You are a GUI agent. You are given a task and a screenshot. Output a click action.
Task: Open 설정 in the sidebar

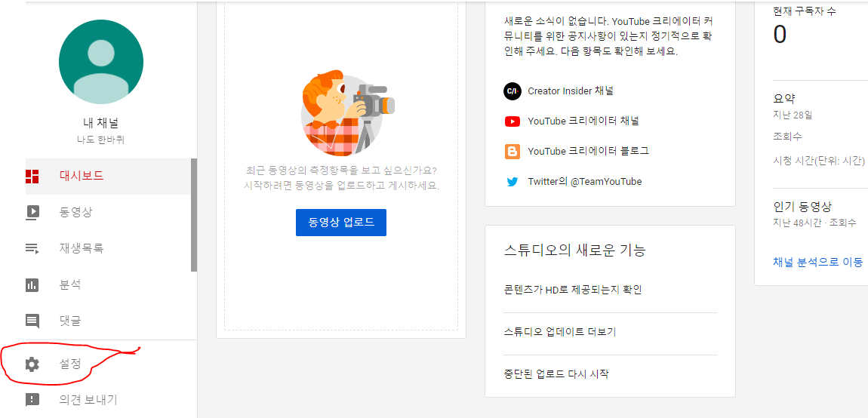[x=108, y=364]
